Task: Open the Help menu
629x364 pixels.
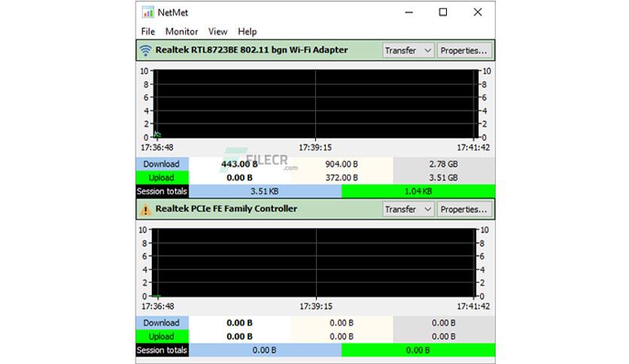Action: pyautogui.click(x=247, y=32)
